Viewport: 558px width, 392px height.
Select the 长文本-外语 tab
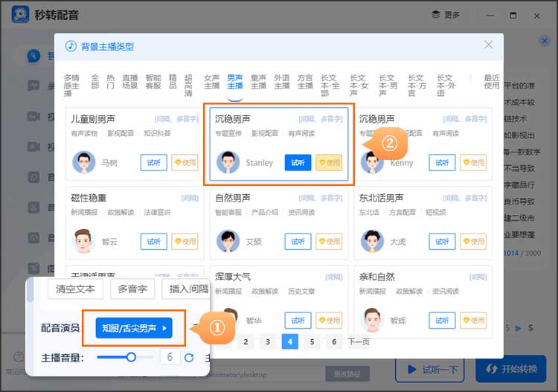click(x=446, y=86)
